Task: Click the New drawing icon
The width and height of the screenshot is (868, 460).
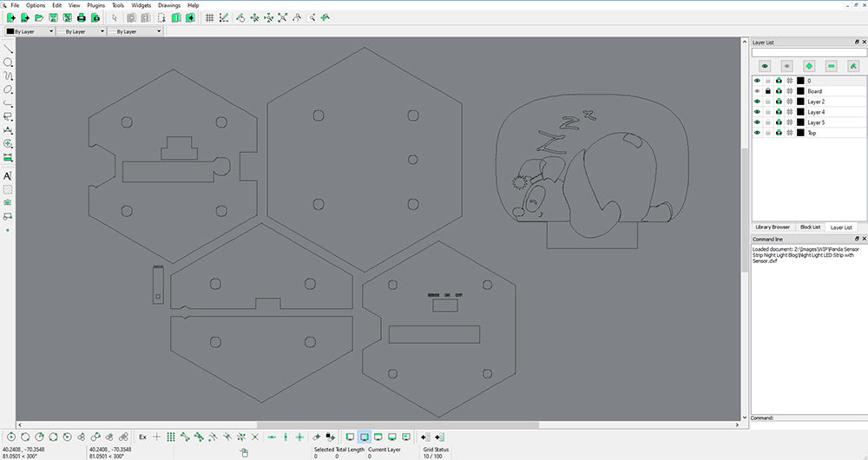Action: [x=11, y=17]
